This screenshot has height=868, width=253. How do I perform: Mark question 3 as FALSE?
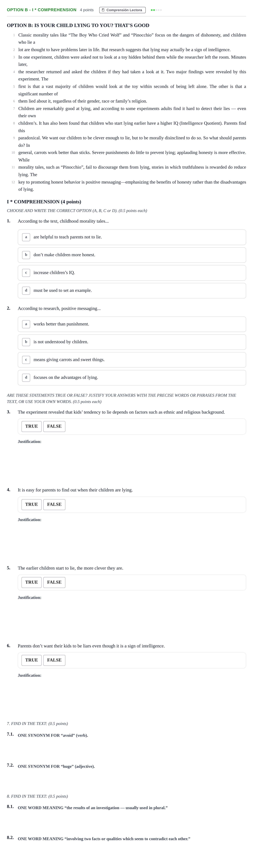pos(55,427)
